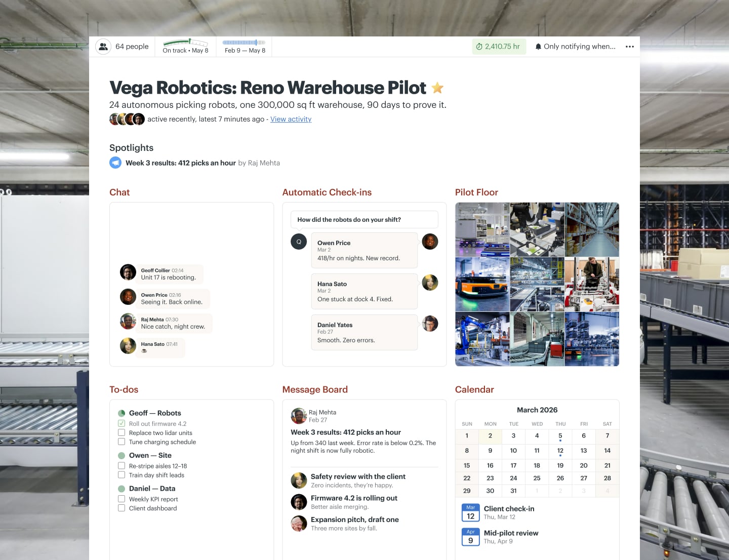
Task: Check off Tune charging schedule
Action: click(x=121, y=442)
